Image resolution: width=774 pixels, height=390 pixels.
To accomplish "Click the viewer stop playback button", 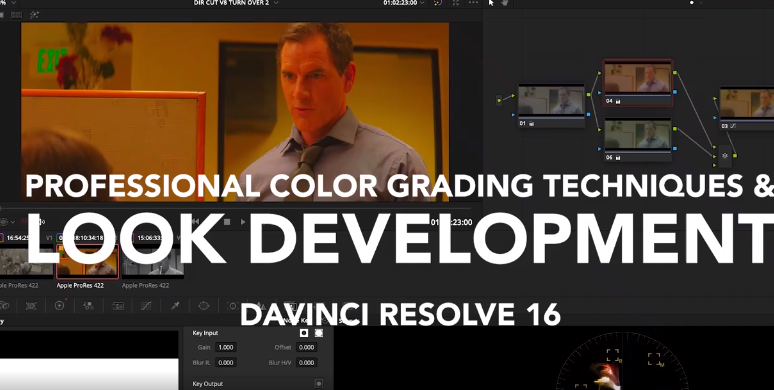I will coord(227,222).
